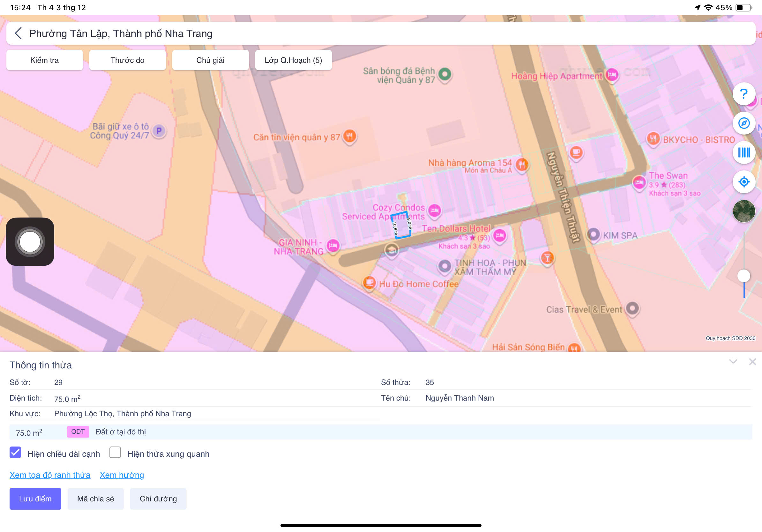Collapse the Thông tin thửa panel
Viewport: 762px width, 532px height.
pyautogui.click(x=733, y=361)
